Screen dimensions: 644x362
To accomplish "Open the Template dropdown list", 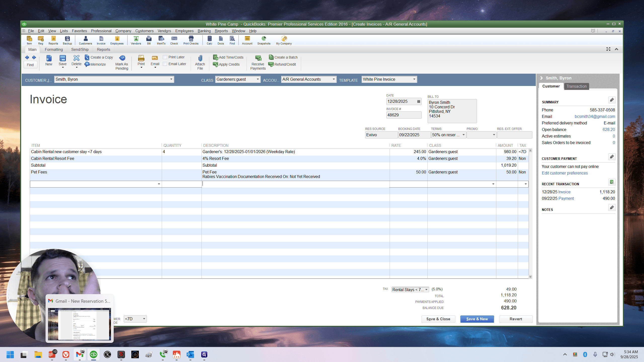I will point(414,79).
